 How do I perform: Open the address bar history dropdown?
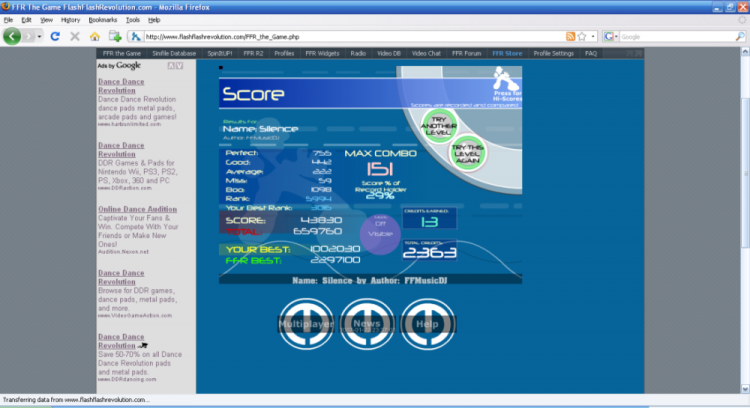[595, 36]
